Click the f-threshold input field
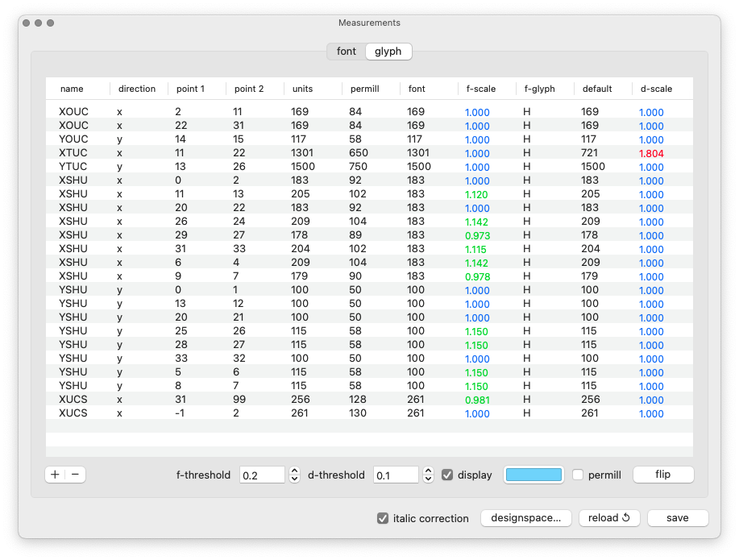 click(x=262, y=475)
